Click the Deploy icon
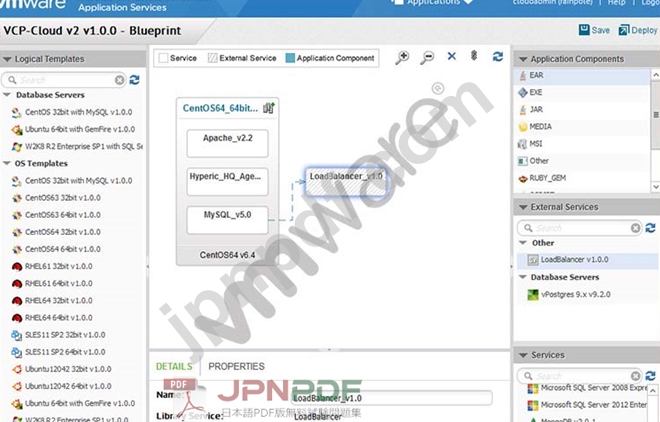The height and width of the screenshot is (422, 660). [624, 30]
